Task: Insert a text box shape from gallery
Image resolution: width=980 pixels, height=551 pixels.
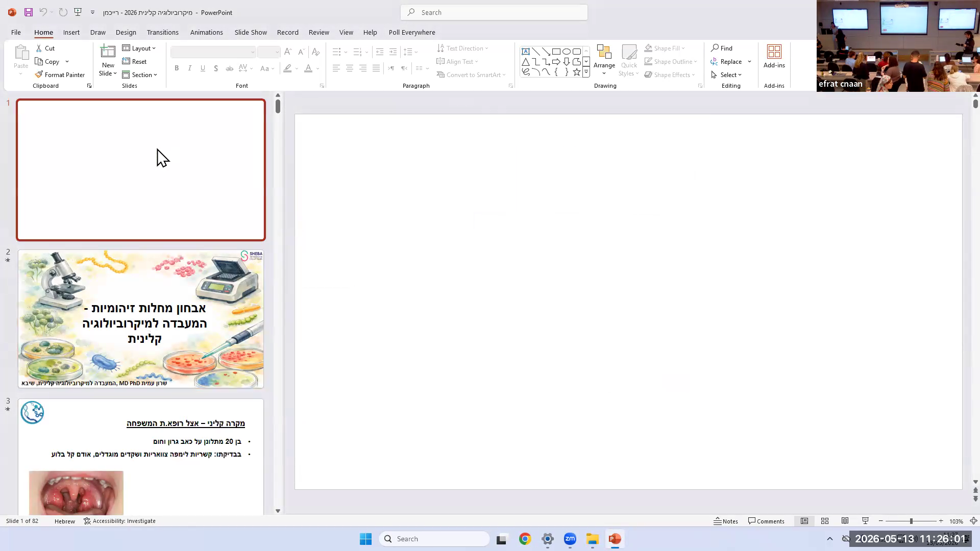Action: click(x=526, y=52)
